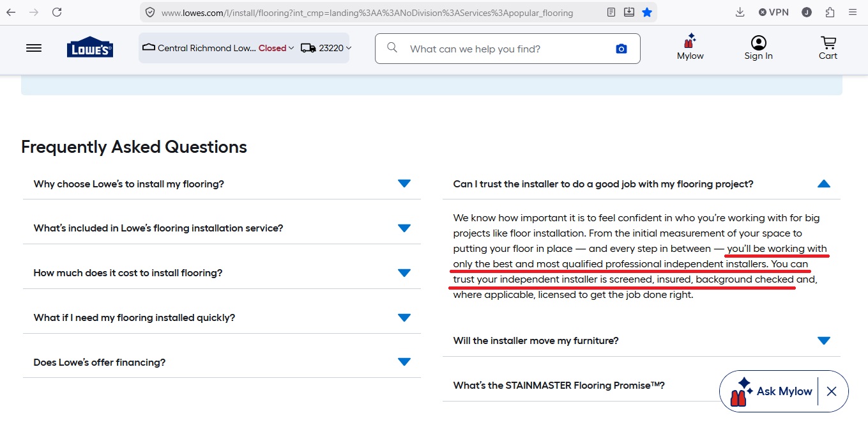Collapse 'Can I trust the installer' answer

tap(823, 184)
